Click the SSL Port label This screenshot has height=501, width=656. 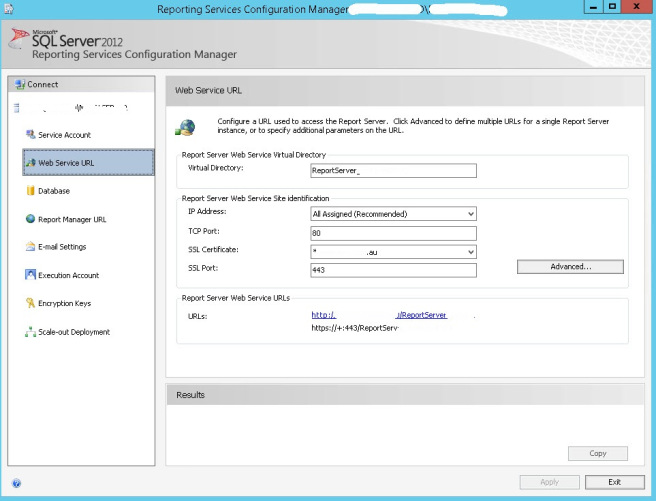[203, 268]
